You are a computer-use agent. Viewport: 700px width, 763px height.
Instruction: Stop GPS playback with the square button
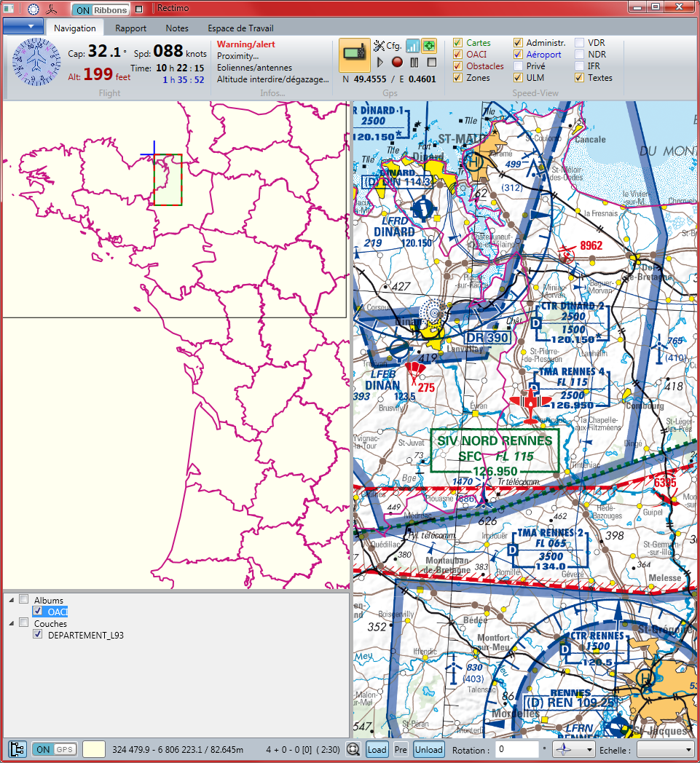pyautogui.click(x=431, y=63)
